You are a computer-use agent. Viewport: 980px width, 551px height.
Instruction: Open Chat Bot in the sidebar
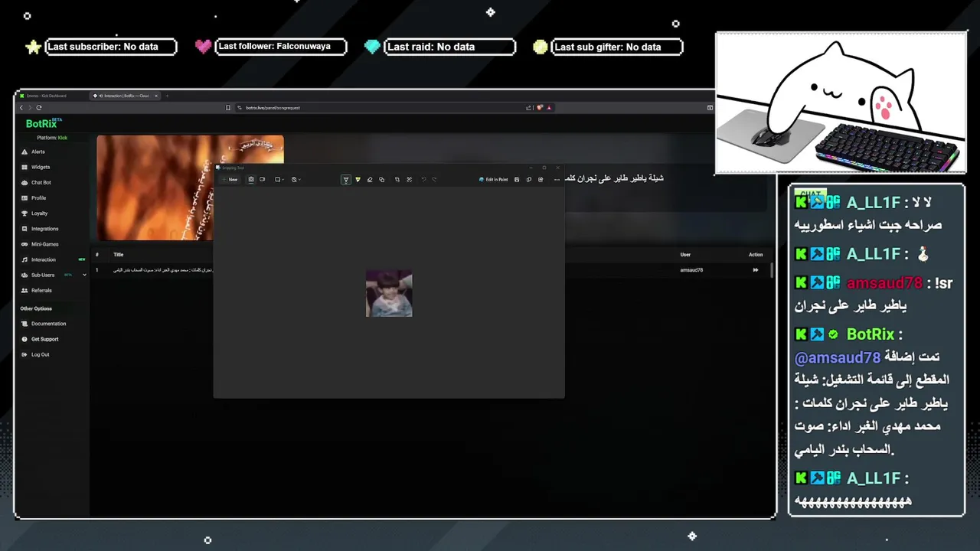pos(41,183)
